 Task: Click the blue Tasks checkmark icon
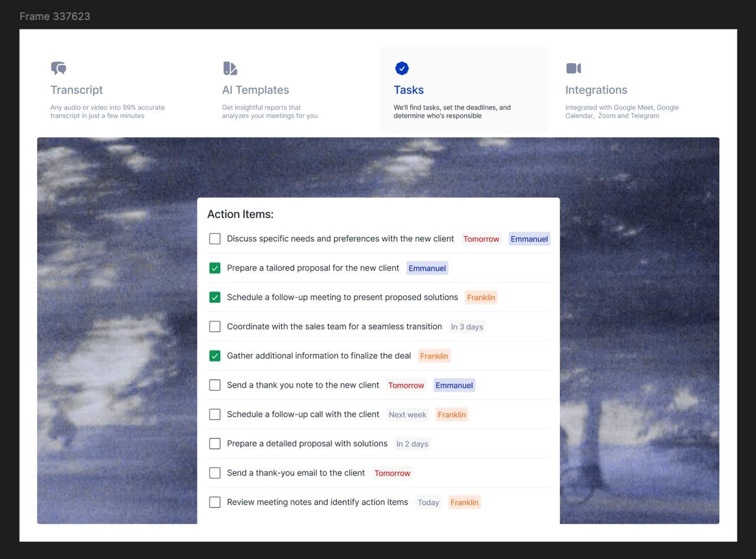[x=402, y=68]
